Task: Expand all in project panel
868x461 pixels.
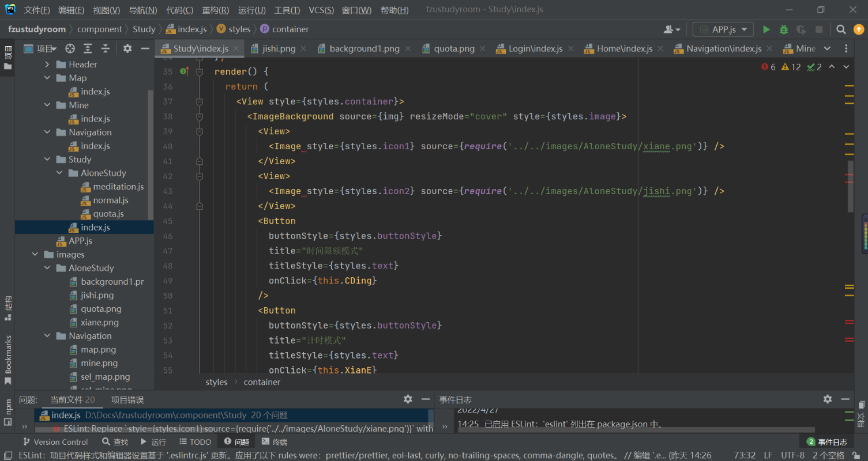Action: tap(88, 49)
